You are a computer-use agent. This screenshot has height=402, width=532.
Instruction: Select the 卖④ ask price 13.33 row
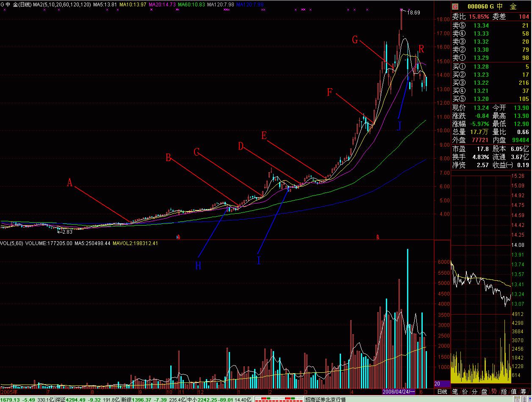(491, 33)
